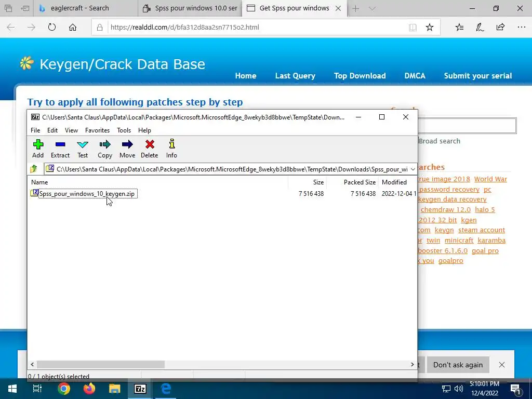The width and height of the screenshot is (532, 399).
Task: Open the Windows notification center
Action: click(x=516, y=389)
